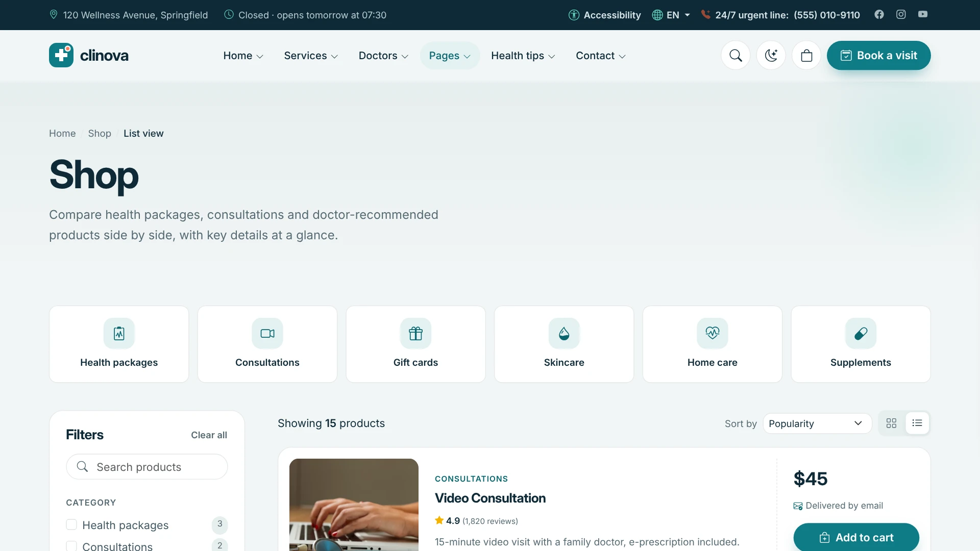Open the Contact navigation menu

coord(601,56)
